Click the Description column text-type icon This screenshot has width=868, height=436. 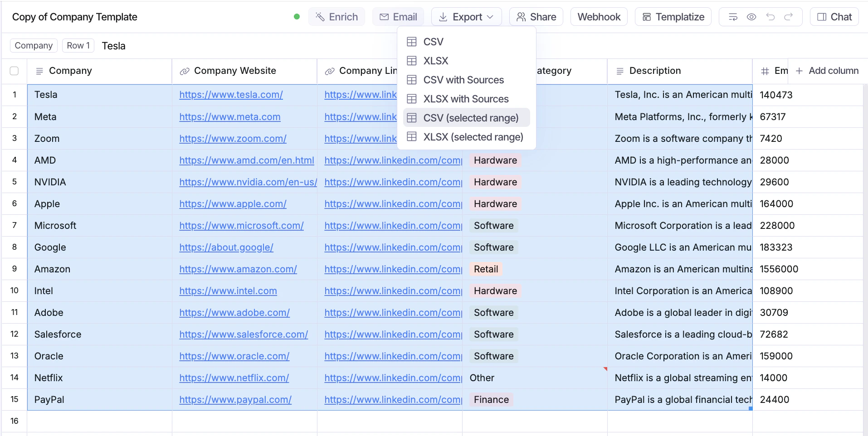tap(620, 71)
